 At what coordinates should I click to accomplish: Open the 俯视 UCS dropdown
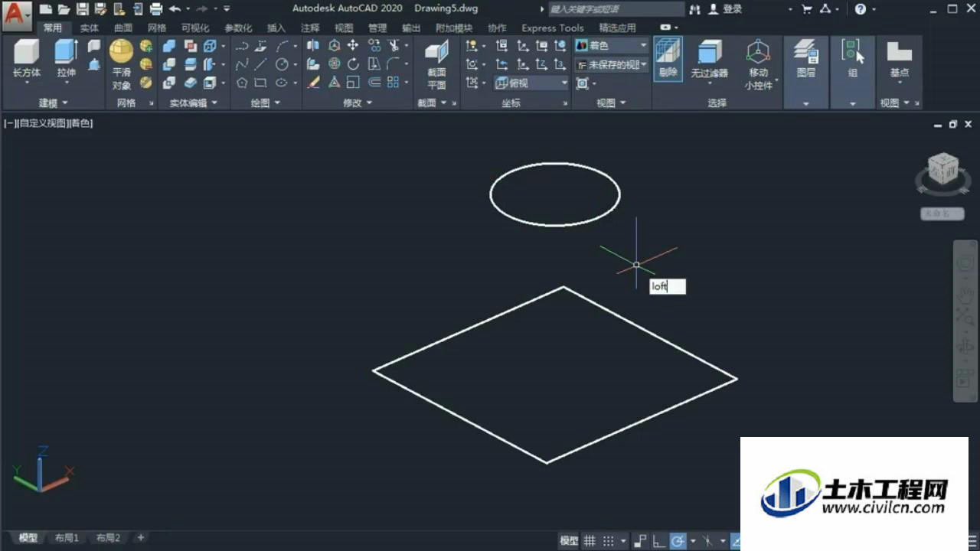click(x=531, y=83)
